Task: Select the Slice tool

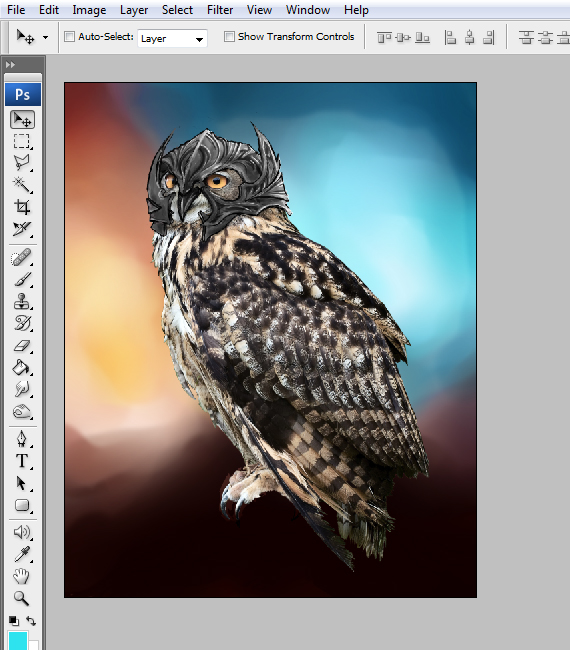Action: (22, 228)
